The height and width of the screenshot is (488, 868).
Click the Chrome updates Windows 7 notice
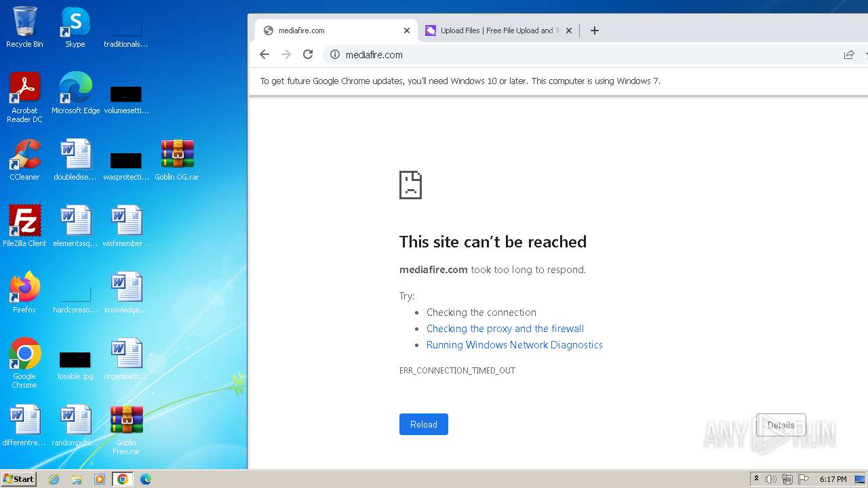pos(460,81)
